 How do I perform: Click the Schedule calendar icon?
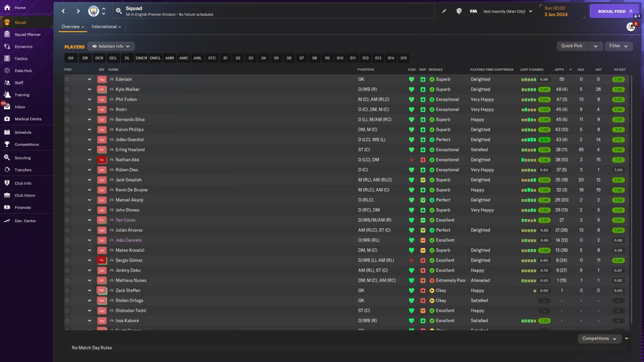(7, 132)
